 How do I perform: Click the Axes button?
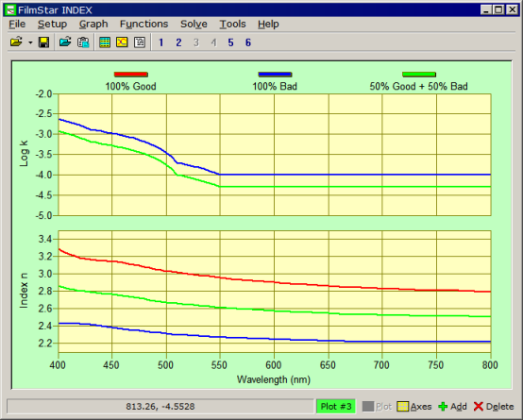pos(414,407)
